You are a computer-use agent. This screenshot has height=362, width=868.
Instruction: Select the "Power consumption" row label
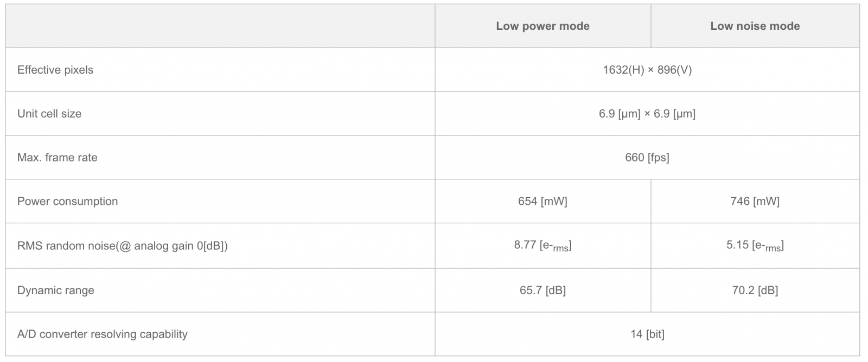pyautogui.click(x=67, y=201)
